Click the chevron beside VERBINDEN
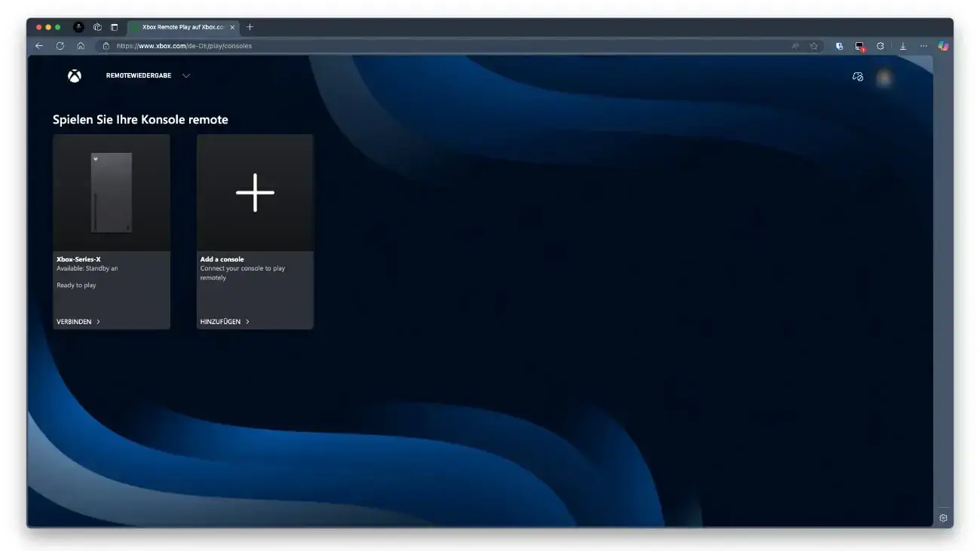980x551 pixels. (x=98, y=322)
